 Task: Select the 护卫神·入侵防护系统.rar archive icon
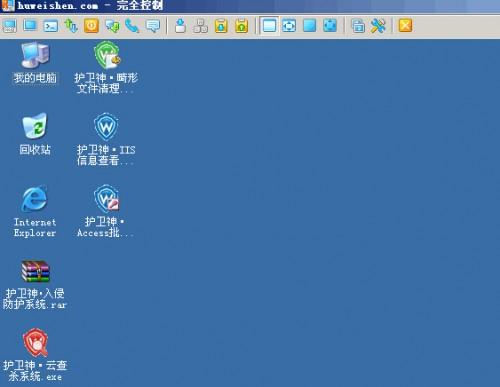coord(35,271)
